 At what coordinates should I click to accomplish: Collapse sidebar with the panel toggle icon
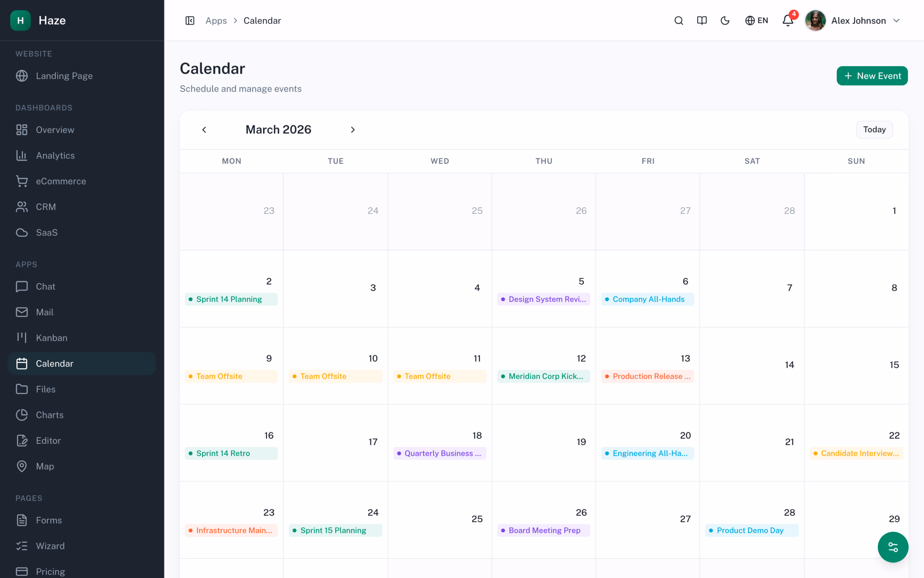click(190, 21)
